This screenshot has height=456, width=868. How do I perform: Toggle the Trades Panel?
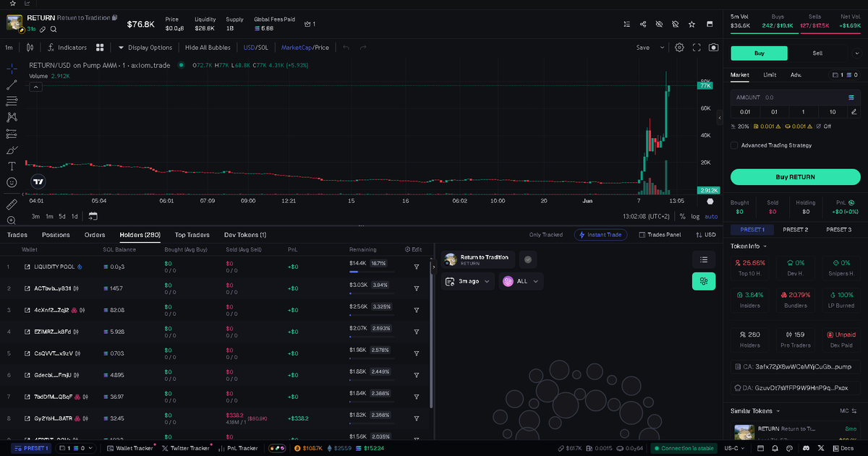[659, 235]
